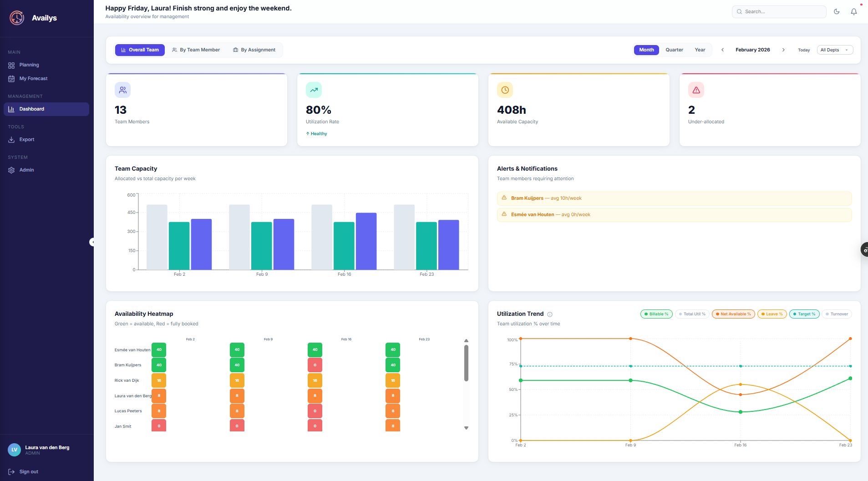Click the info icon beside Utilization Trend
Screen dimensions: 868x481
(550, 314)
